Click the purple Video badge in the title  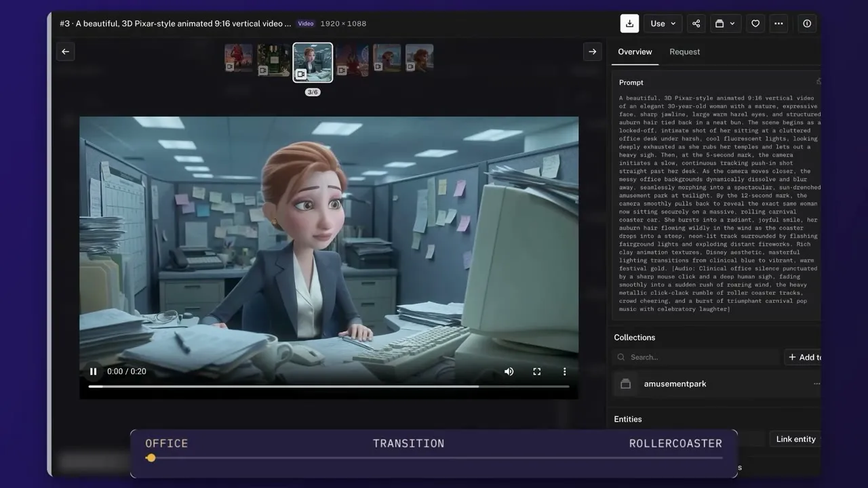click(x=306, y=24)
